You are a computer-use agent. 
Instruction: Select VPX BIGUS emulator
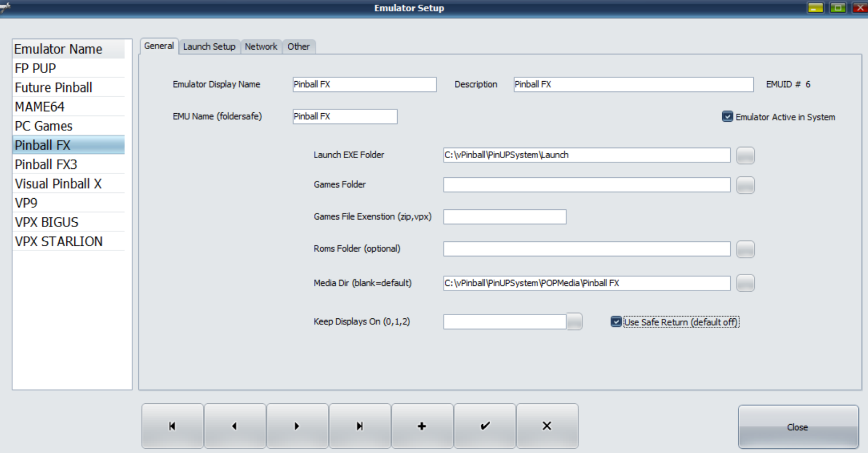(x=69, y=222)
